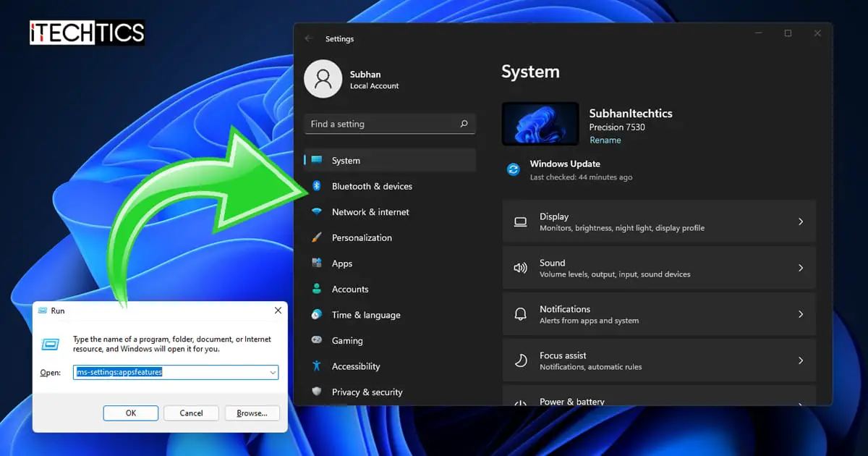Click the Run dialog Open text field
The image size is (868, 456).
pyautogui.click(x=176, y=373)
